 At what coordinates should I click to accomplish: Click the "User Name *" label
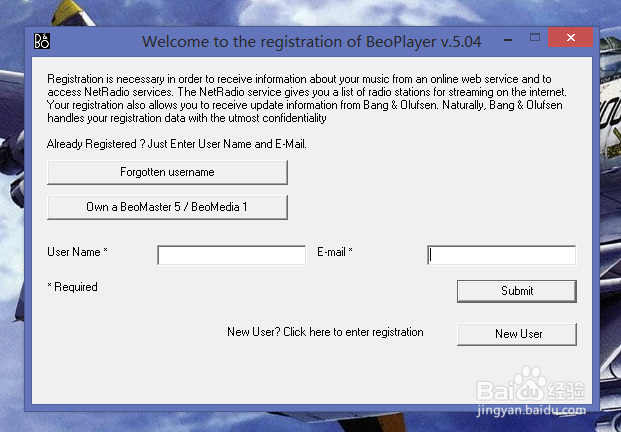pos(77,252)
